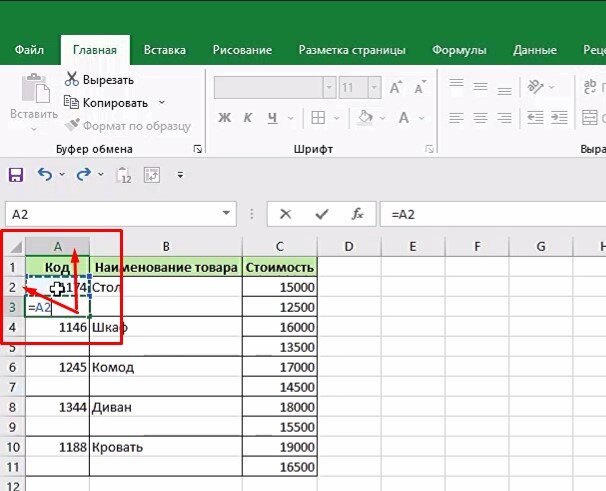The width and height of the screenshot is (606, 491).
Task: Click the Вырезать button
Action: [99, 80]
